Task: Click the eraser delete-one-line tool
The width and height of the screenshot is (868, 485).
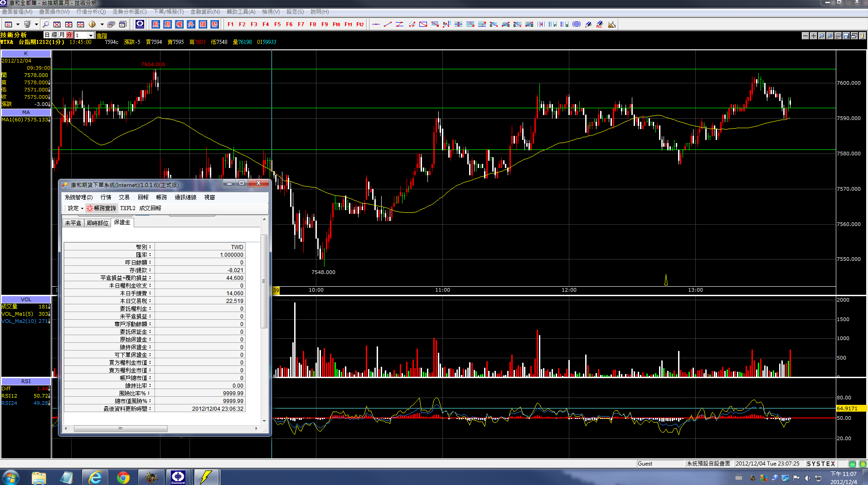Action: pos(588,24)
